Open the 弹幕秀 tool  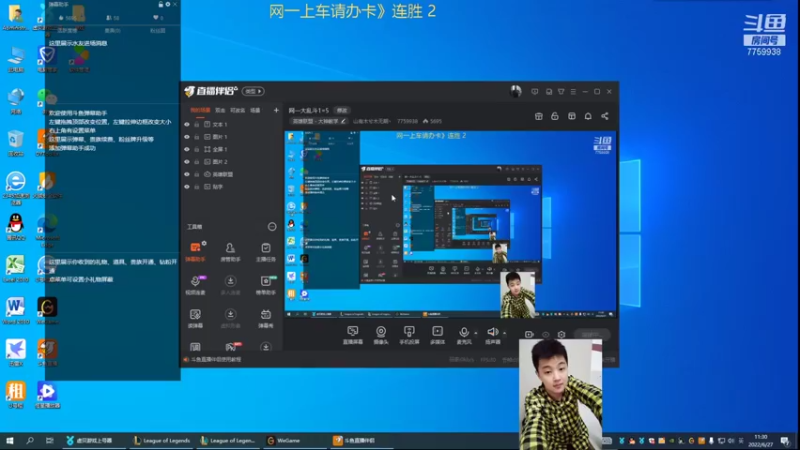265,318
